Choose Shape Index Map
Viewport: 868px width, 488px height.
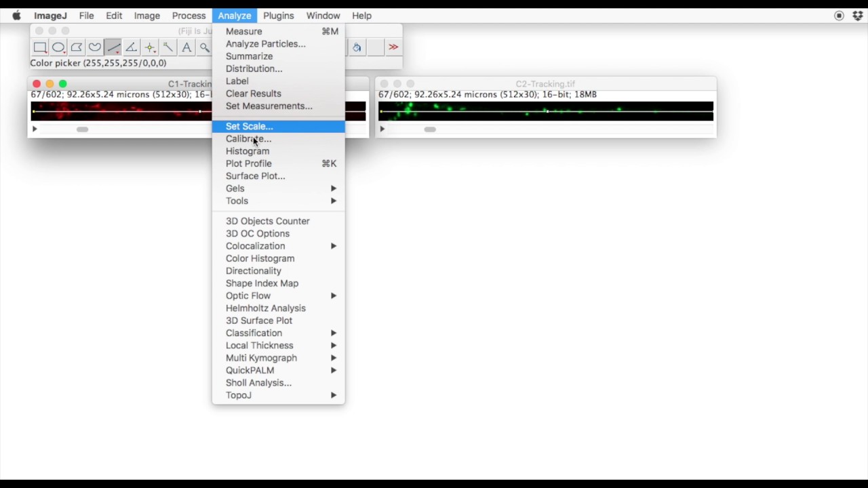click(278, 283)
